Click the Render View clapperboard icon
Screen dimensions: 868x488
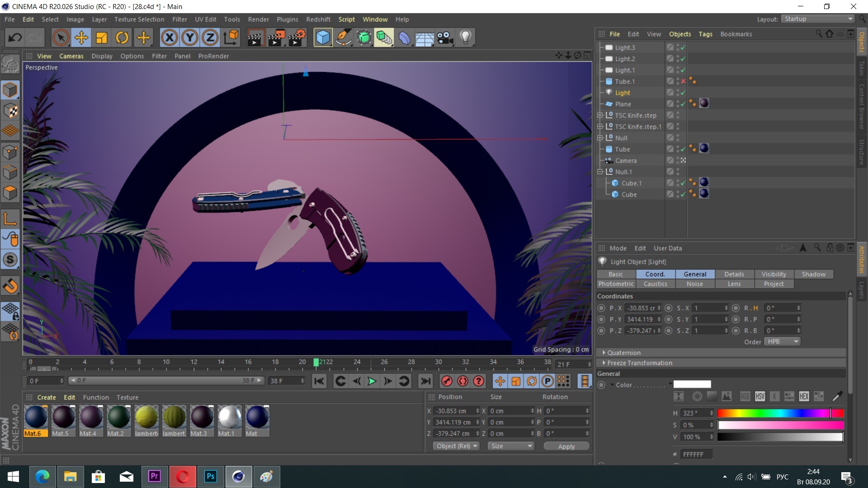point(255,38)
